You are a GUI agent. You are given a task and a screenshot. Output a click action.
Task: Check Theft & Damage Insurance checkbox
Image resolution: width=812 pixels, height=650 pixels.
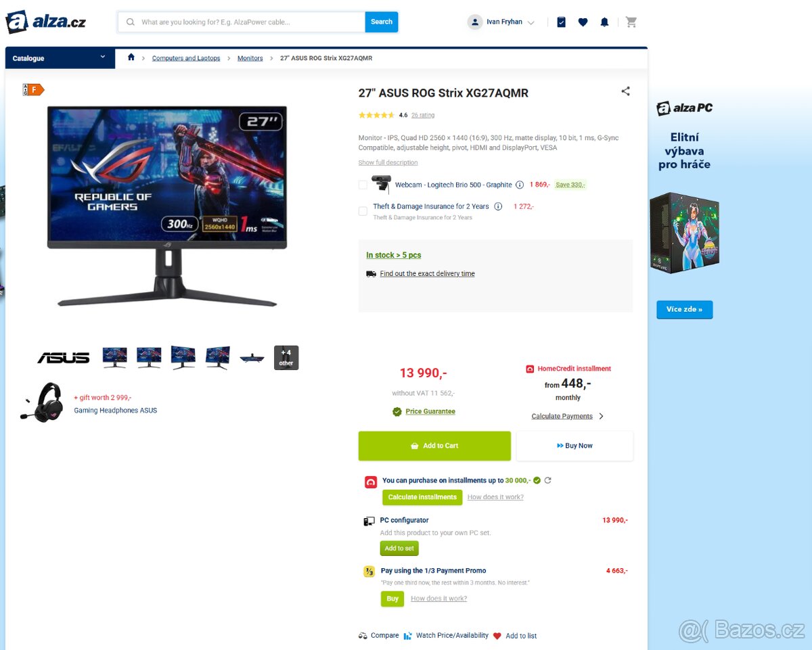point(363,211)
